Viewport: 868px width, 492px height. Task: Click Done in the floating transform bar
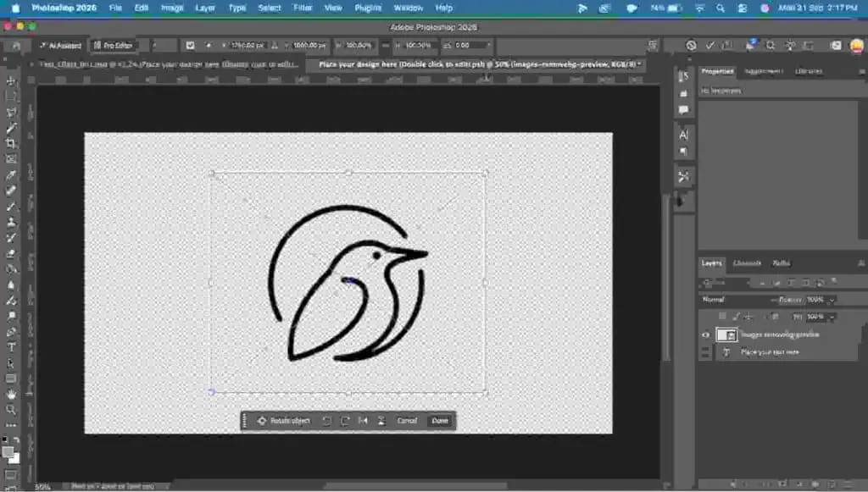440,421
